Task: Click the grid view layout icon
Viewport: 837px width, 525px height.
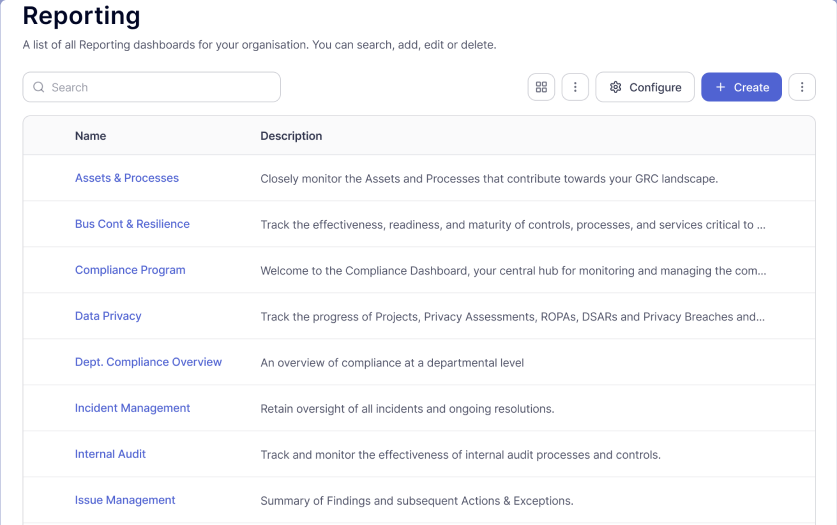Action: tap(541, 87)
